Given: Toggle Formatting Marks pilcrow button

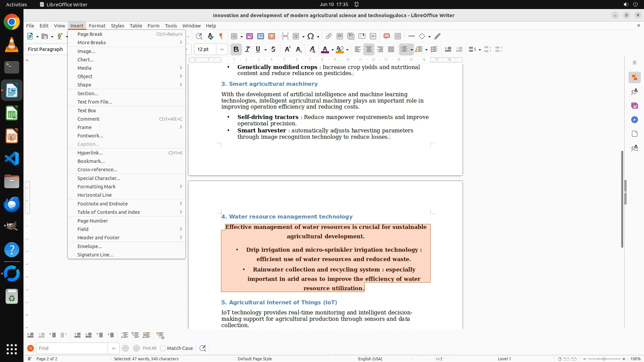Looking at the screenshot, I should (221, 36).
